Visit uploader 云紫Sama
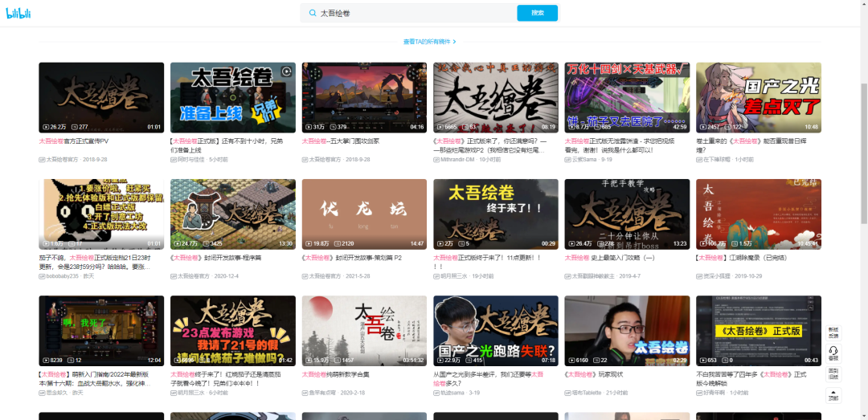Screen dimensions: 868x420 [584, 159]
